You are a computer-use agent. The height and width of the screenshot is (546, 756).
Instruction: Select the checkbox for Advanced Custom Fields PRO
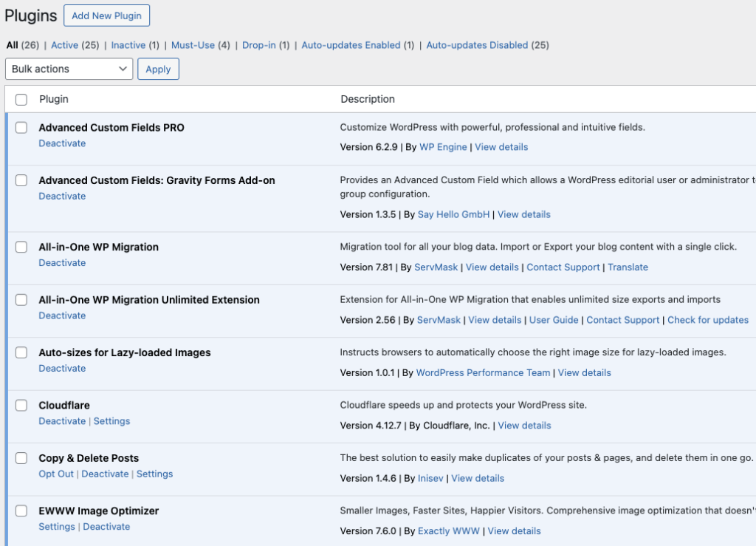point(21,127)
